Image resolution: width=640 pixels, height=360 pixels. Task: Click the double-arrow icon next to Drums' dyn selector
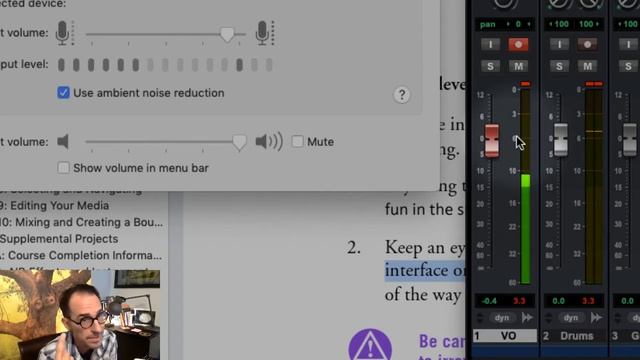pos(596,318)
